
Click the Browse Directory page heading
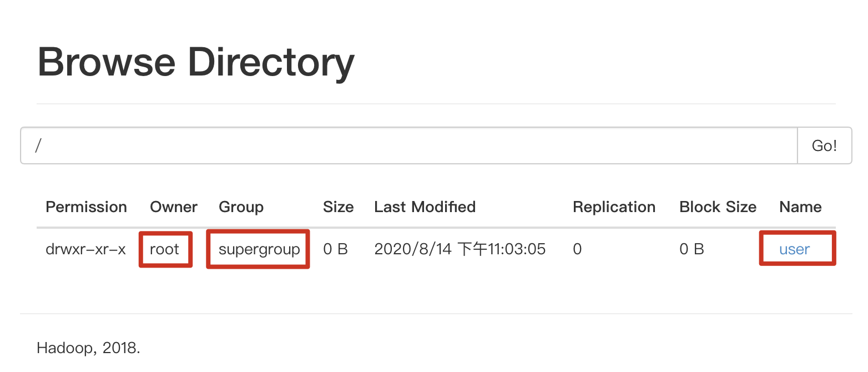(x=195, y=61)
